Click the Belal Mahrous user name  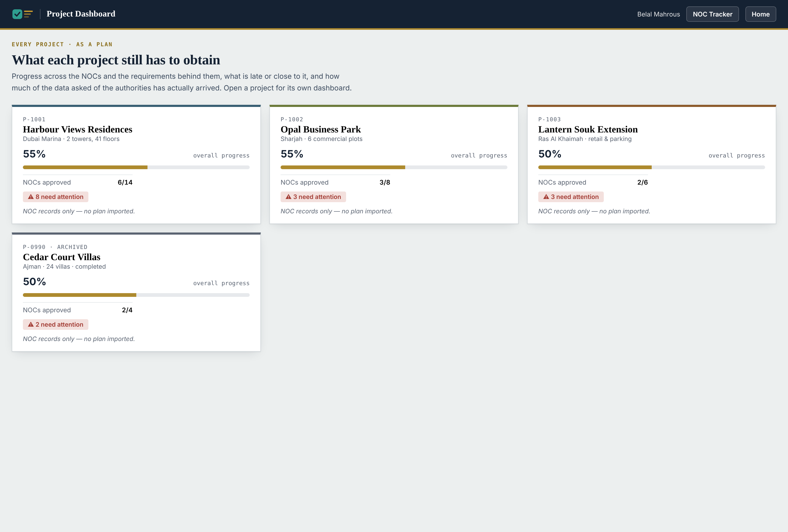pyautogui.click(x=658, y=14)
